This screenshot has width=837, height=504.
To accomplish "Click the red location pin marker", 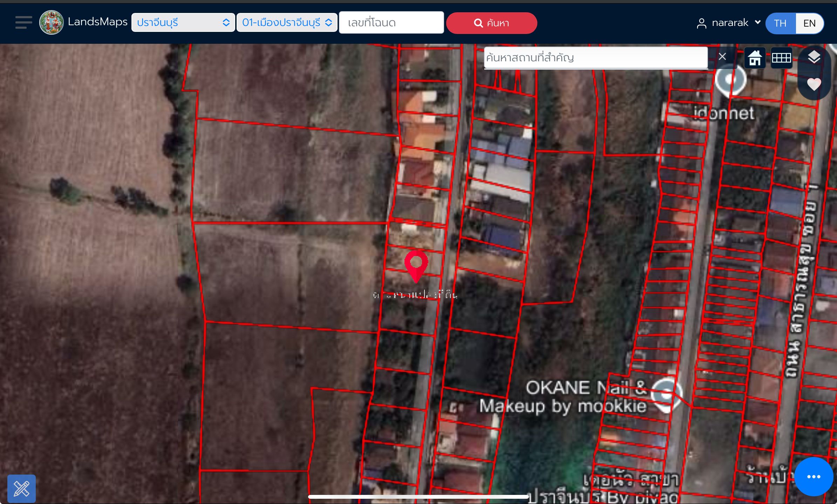I will click(x=416, y=266).
